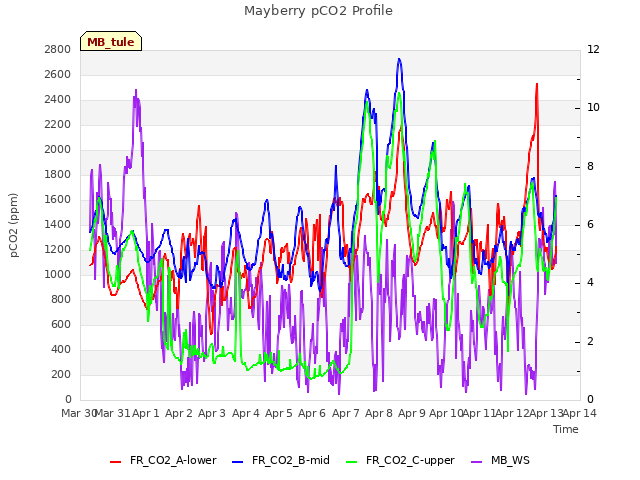Image resolution: width=640 pixels, height=480 pixels.
Task: Click the green FR_CO2_C-upper legend swatch
Action: tap(351, 462)
